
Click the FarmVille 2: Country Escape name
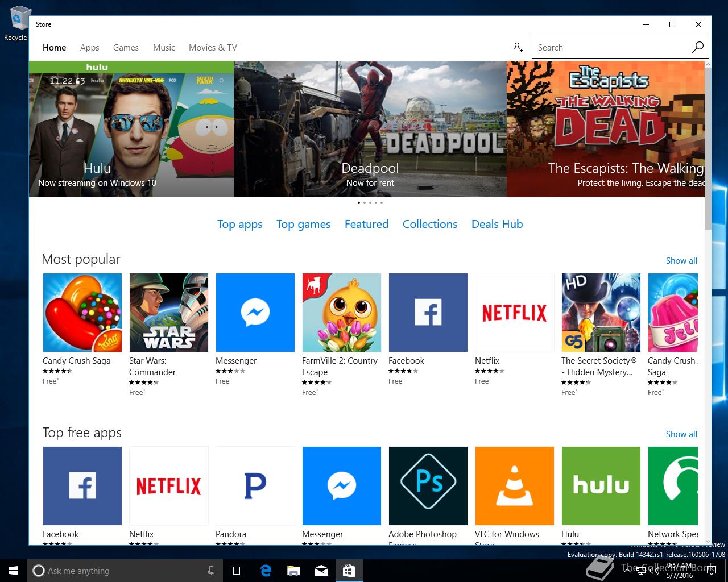340,367
